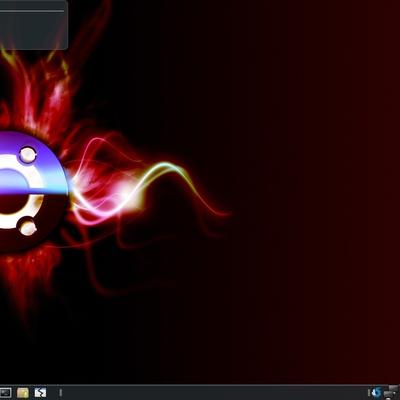Click the monitor-shaped launcher at panel's left end
This screenshot has height=400, width=400.
6,393
